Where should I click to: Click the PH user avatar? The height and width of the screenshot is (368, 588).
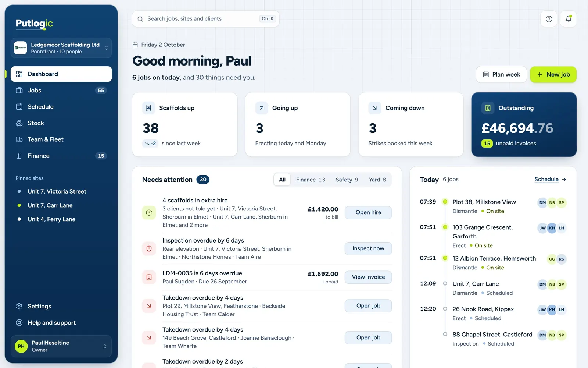click(x=21, y=346)
